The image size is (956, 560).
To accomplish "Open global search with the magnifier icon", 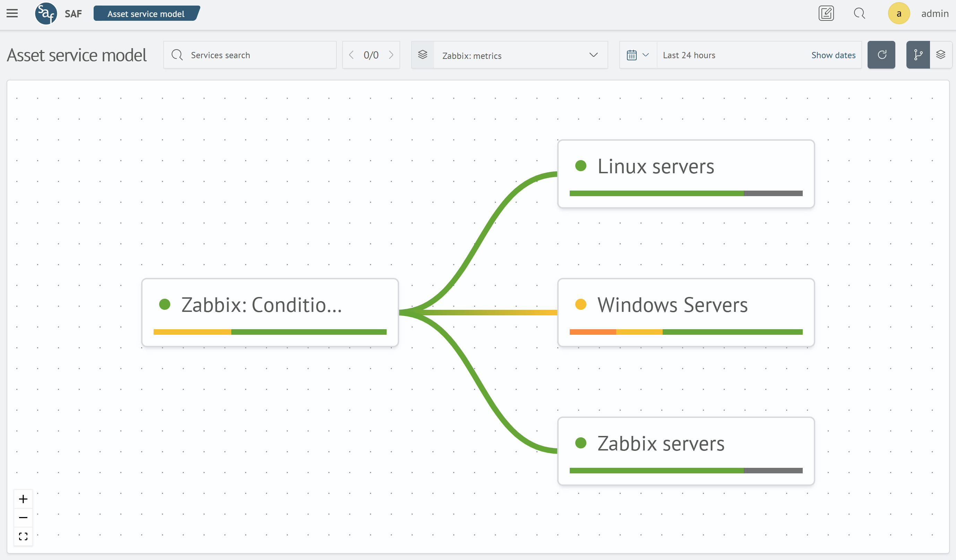I will (x=859, y=13).
